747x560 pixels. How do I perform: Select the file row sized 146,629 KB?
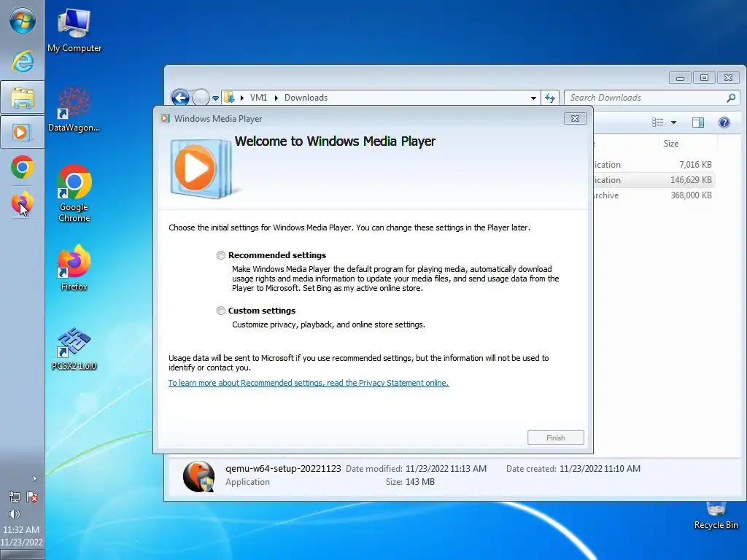pos(654,180)
